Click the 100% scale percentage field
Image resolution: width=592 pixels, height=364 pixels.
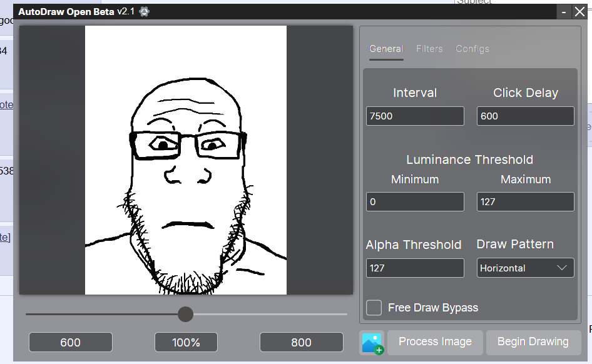186,342
